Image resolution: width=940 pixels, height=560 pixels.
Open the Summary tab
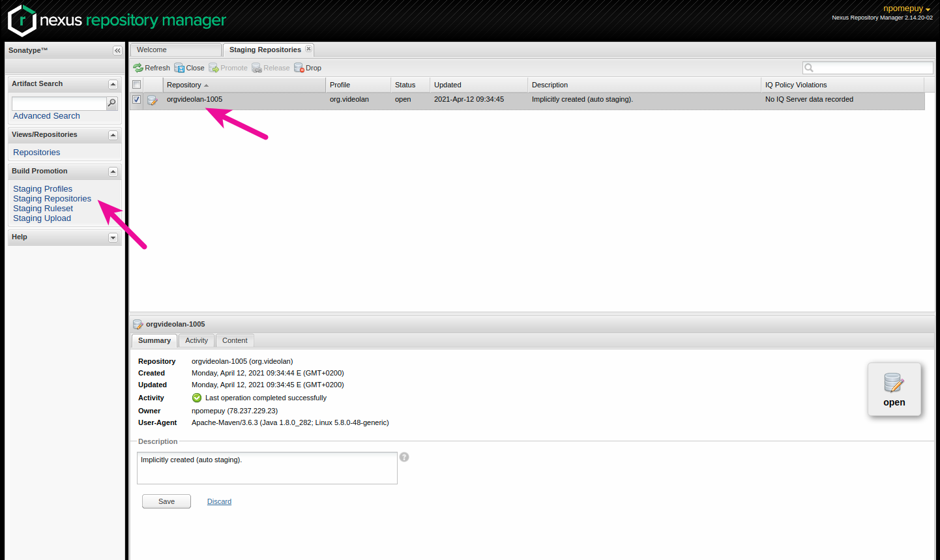click(154, 340)
